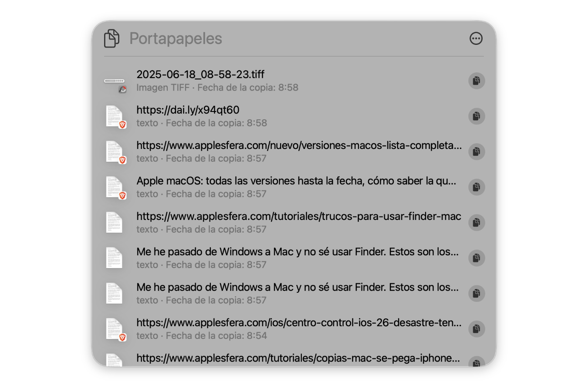
Task: Copy the versiones-macos-lista-completa URL with its button
Action: tap(476, 152)
